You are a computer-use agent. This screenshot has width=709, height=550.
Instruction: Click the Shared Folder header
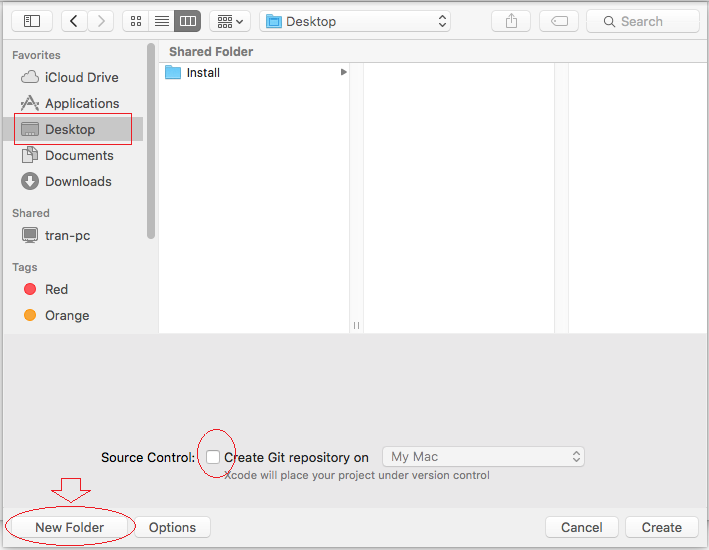click(211, 52)
